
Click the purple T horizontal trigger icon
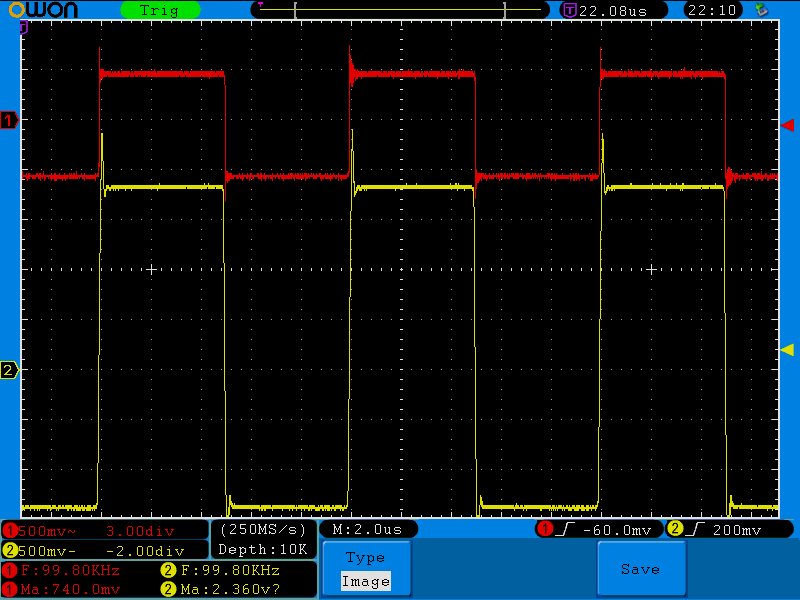[x=570, y=10]
